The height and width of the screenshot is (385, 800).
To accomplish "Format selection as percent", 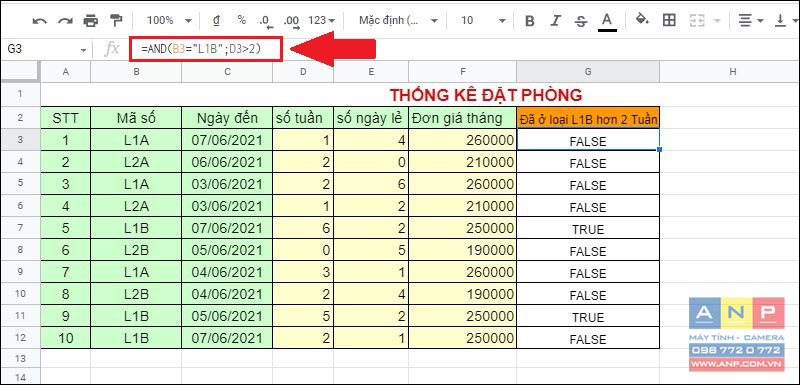I will click(241, 20).
